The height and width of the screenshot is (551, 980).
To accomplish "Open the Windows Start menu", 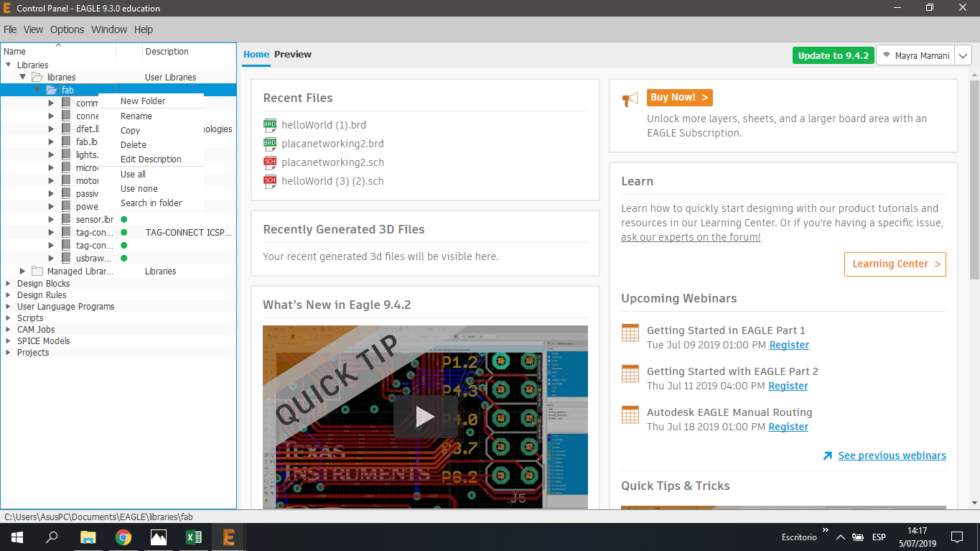I will 16,537.
